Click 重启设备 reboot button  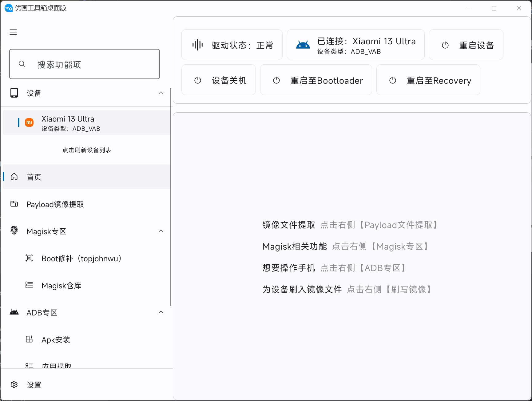(466, 45)
